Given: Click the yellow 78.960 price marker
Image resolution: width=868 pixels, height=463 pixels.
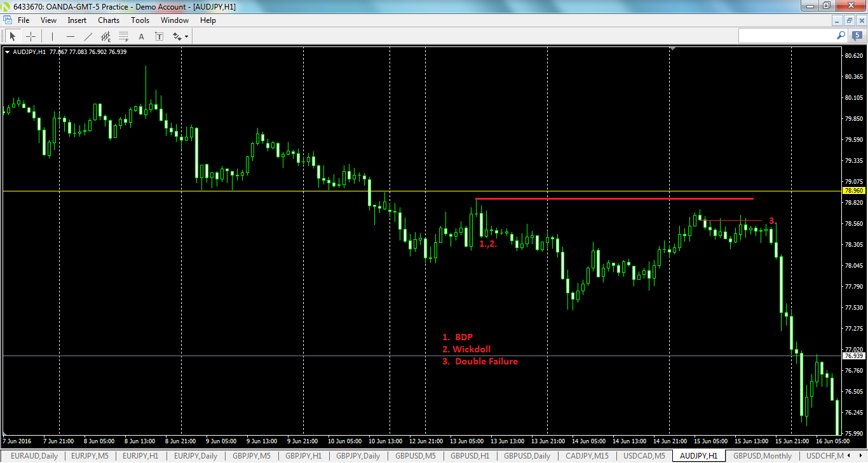Looking at the screenshot, I should (x=854, y=190).
